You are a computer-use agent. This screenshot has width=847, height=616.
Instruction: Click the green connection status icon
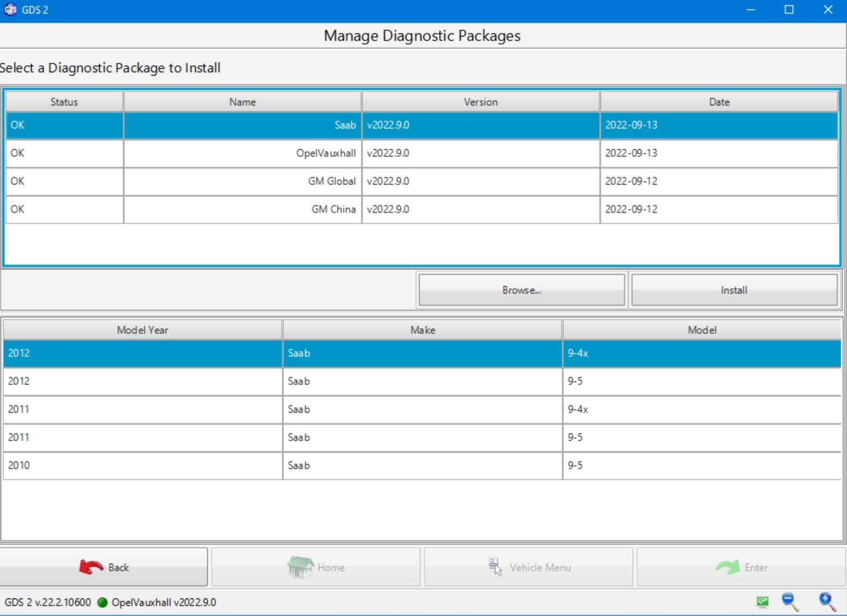coord(762,602)
